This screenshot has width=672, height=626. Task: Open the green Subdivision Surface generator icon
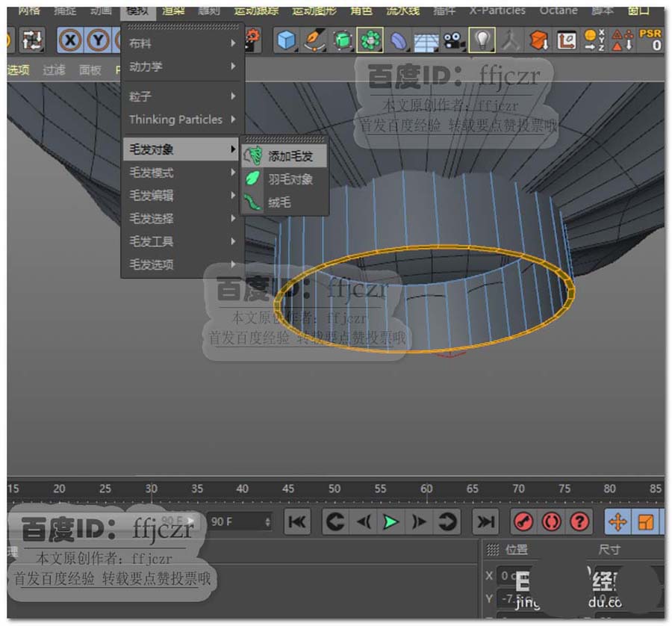342,40
